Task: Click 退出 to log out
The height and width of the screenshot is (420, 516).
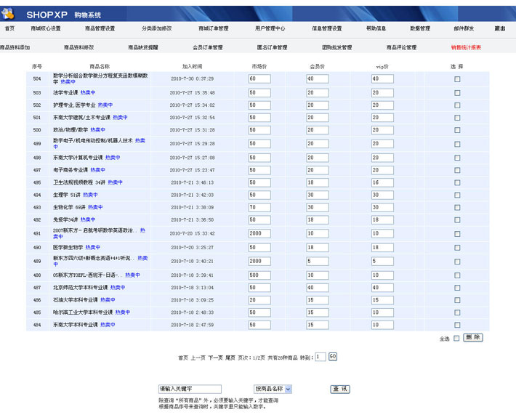Action: click(500, 28)
